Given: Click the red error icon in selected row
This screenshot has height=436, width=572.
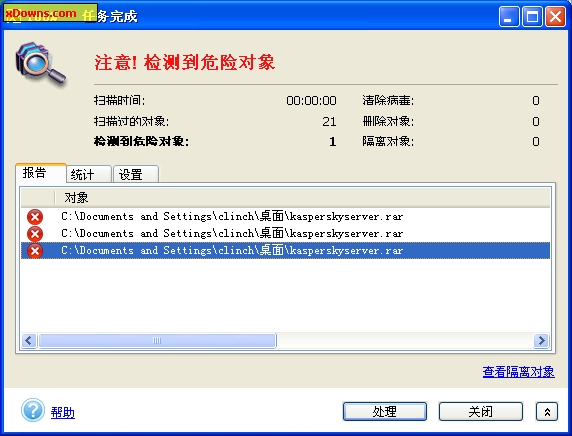Looking at the screenshot, I should tap(35, 251).
